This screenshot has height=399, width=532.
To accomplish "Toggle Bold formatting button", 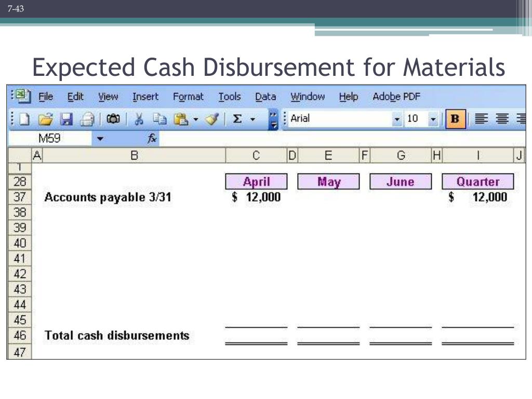I will tap(455, 119).
